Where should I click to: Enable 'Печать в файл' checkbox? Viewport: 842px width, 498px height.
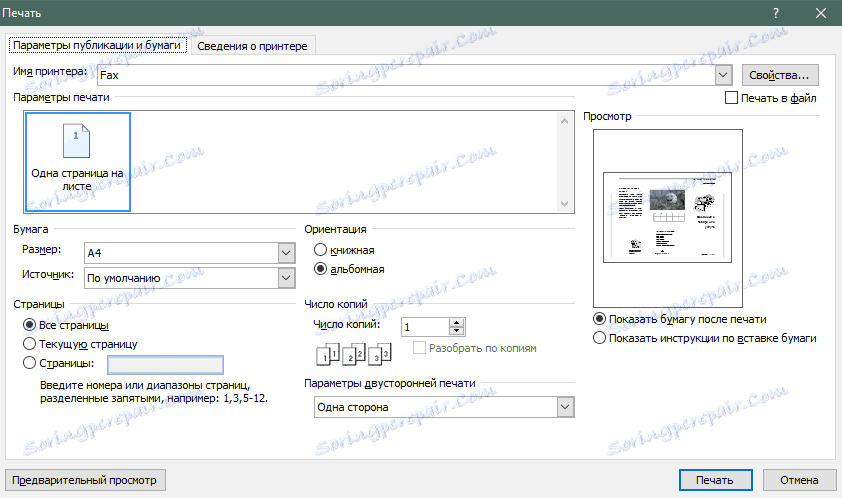(731, 98)
